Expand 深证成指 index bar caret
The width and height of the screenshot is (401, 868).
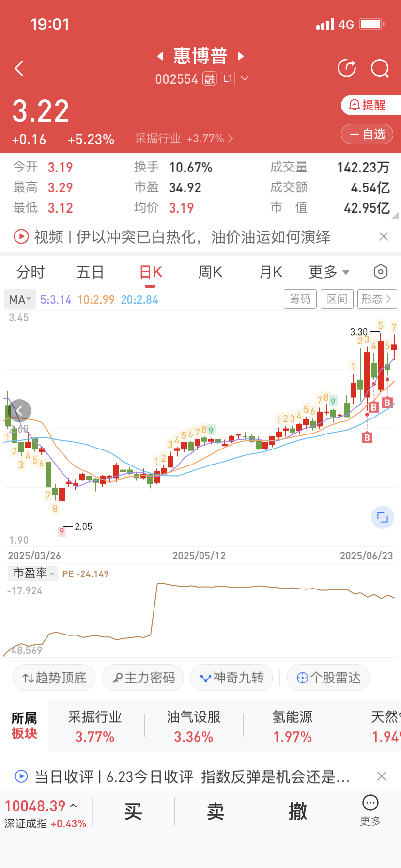[73, 806]
